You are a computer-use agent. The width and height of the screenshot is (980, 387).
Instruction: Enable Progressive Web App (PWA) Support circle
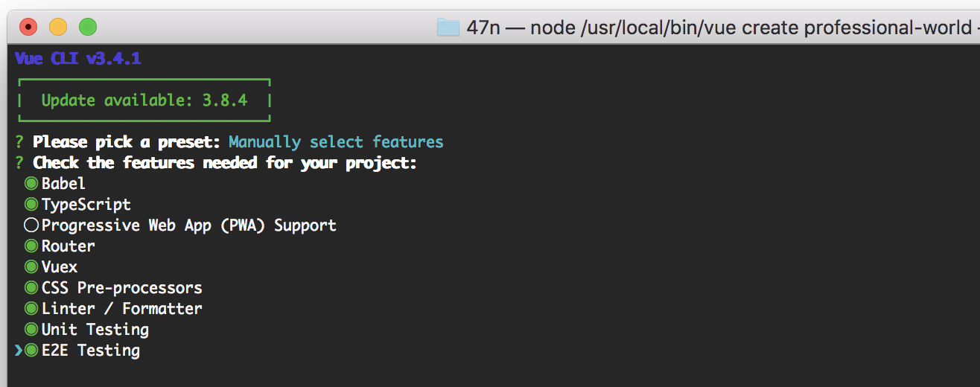[31, 225]
